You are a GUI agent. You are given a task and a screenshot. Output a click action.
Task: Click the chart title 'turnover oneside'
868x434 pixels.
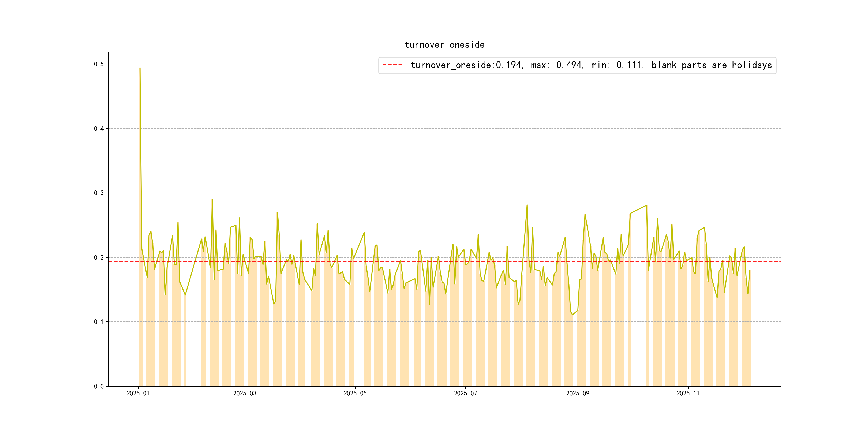[x=444, y=45]
